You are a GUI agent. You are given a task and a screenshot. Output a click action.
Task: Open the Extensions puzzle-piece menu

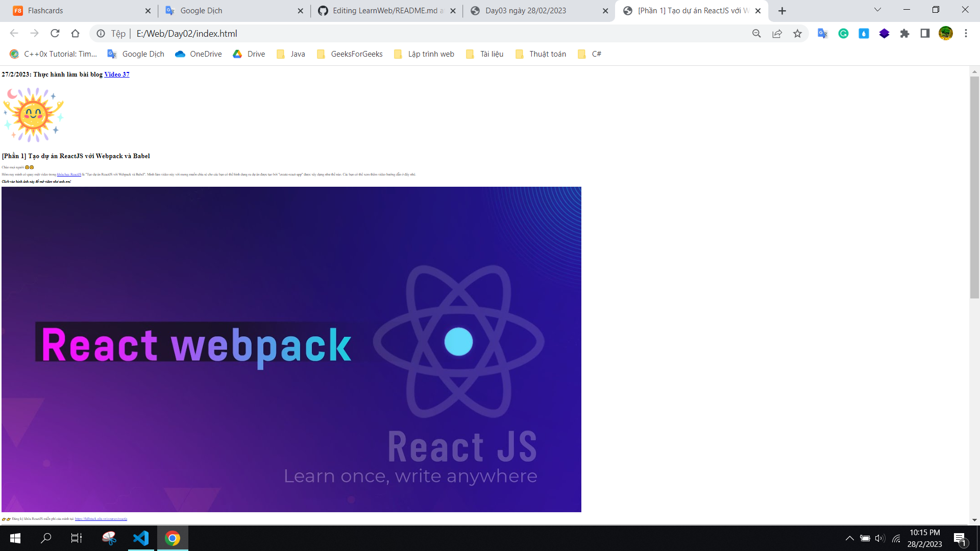pyautogui.click(x=904, y=33)
